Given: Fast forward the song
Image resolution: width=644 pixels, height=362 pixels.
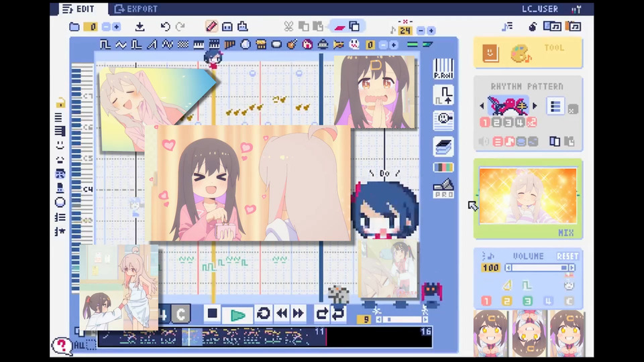Looking at the screenshot, I should (298, 314).
